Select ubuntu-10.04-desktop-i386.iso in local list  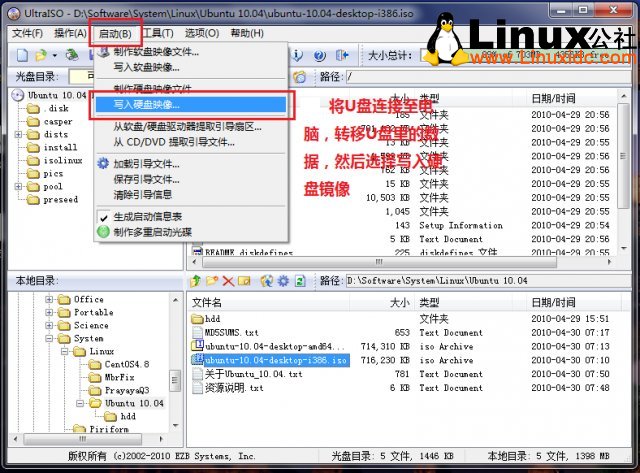(276, 360)
